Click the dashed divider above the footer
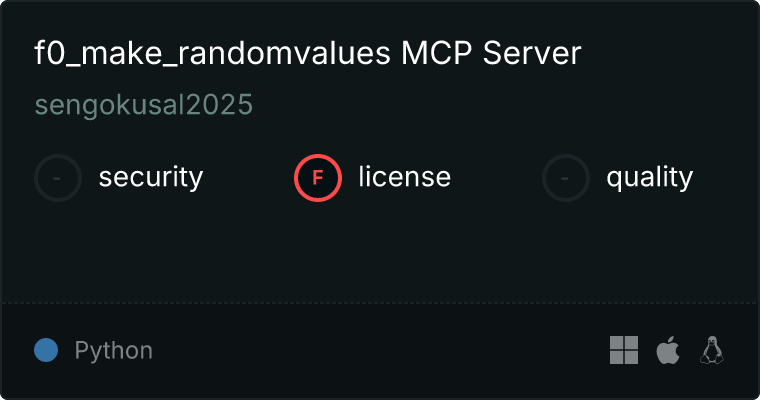The height and width of the screenshot is (400, 760). click(380, 303)
